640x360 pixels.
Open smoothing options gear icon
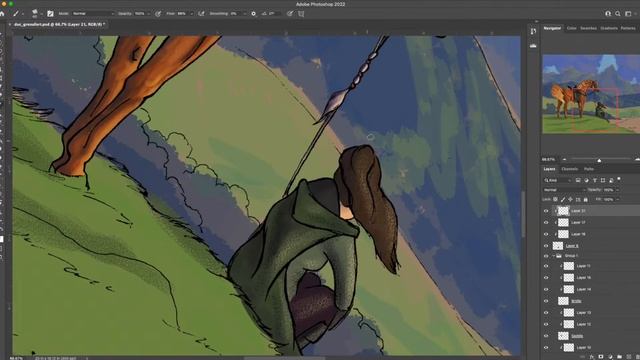[253, 13]
